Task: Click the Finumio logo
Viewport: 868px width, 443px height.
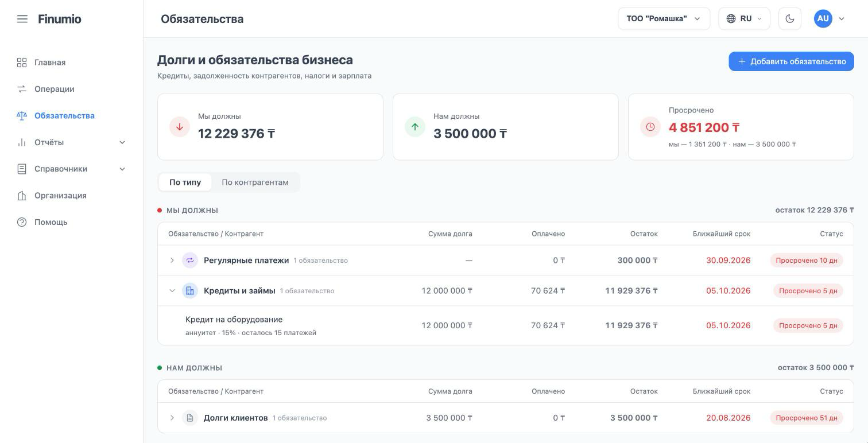Action: click(x=60, y=19)
